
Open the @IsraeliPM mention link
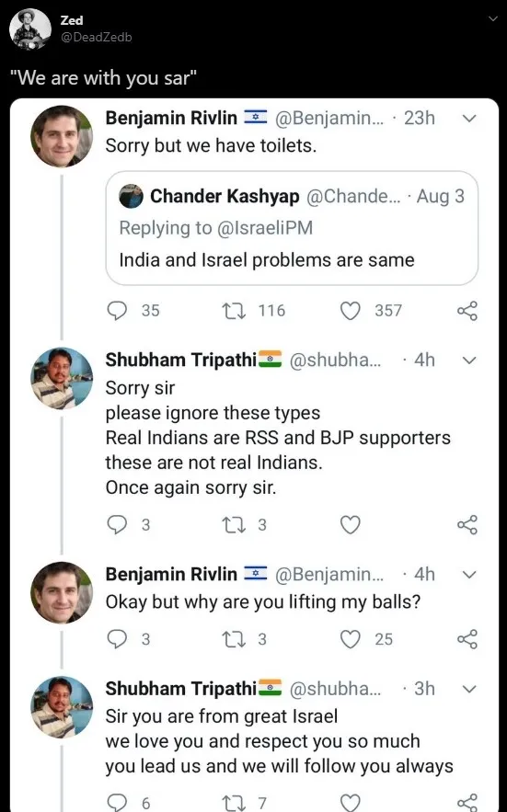coord(264,228)
